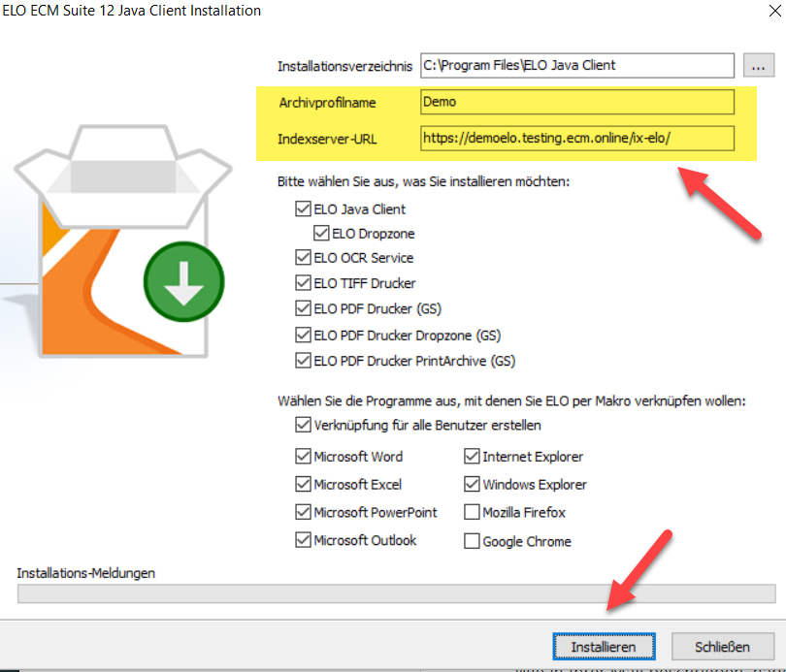Toggle ELO PDF Drucker Dropzone (GS)
The image size is (786, 672).
[x=303, y=335]
